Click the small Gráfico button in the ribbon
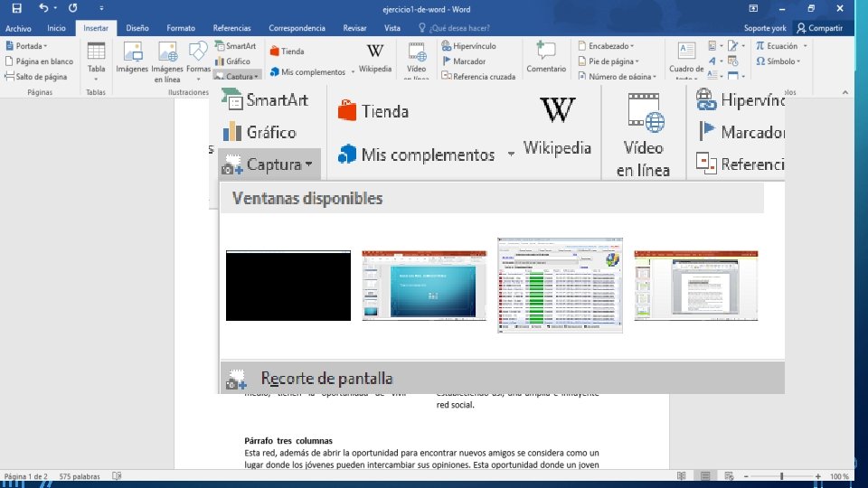This screenshot has width=868, height=488. pyautogui.click(x=232, y=61)
